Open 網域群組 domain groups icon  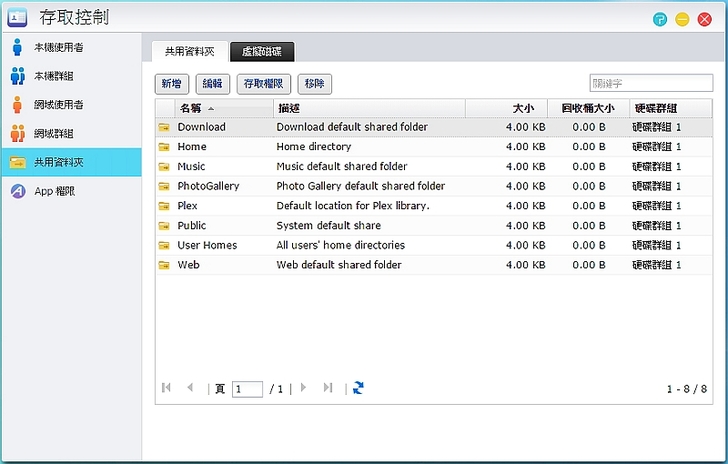pos(17,133)
